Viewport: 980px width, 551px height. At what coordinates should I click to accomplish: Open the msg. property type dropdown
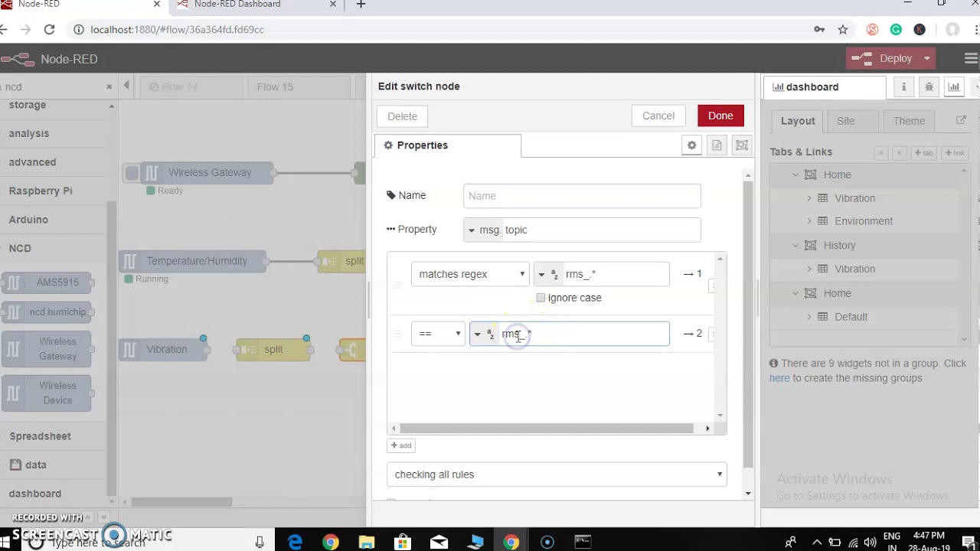[483, 230]
